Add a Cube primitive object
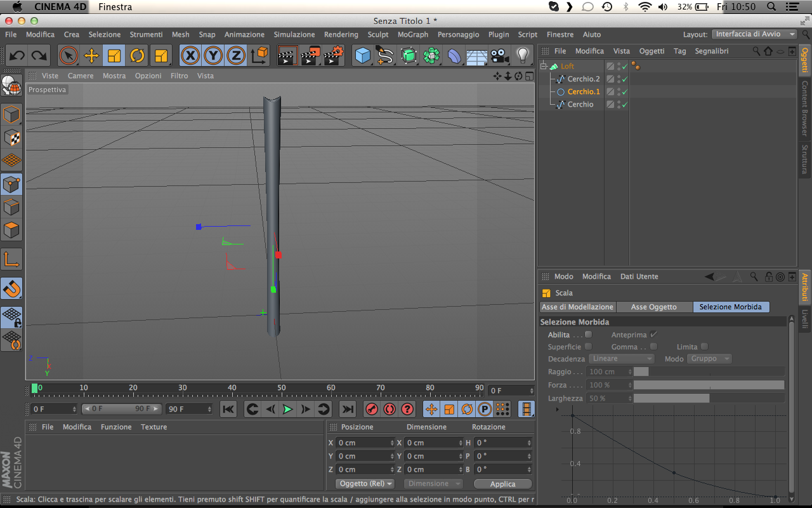 coord(362,56)
